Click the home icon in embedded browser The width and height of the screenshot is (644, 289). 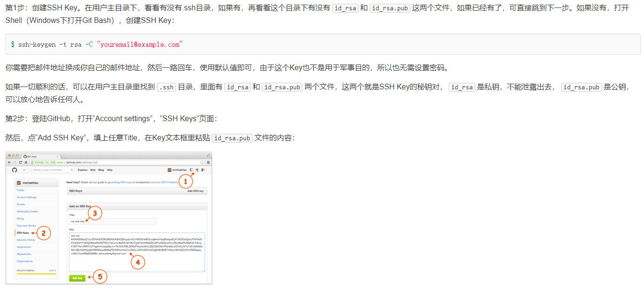[x=26, y=162]
